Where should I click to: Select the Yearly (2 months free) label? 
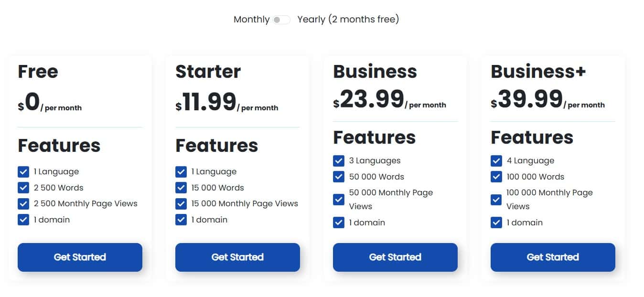point(348,20)
